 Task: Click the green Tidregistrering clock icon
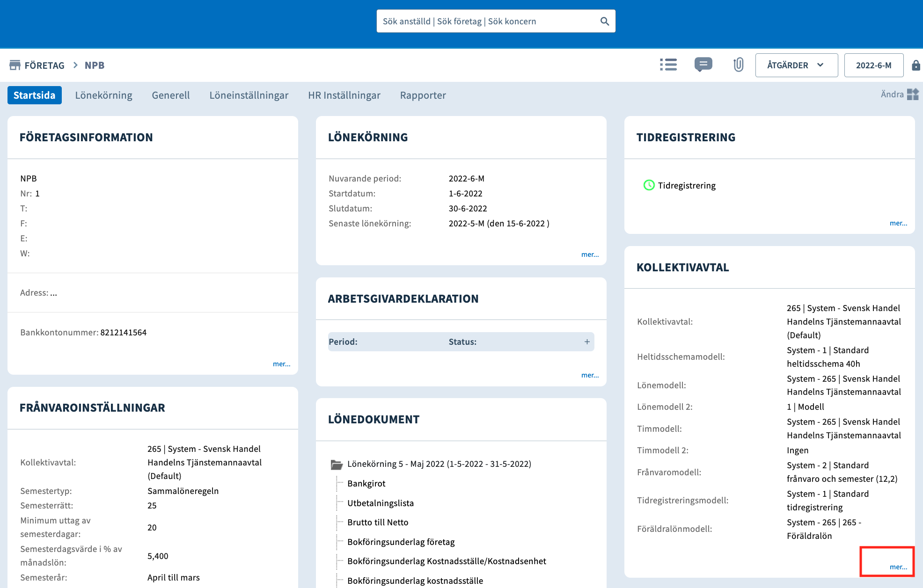pyautogui.click(x=649, y=185)
